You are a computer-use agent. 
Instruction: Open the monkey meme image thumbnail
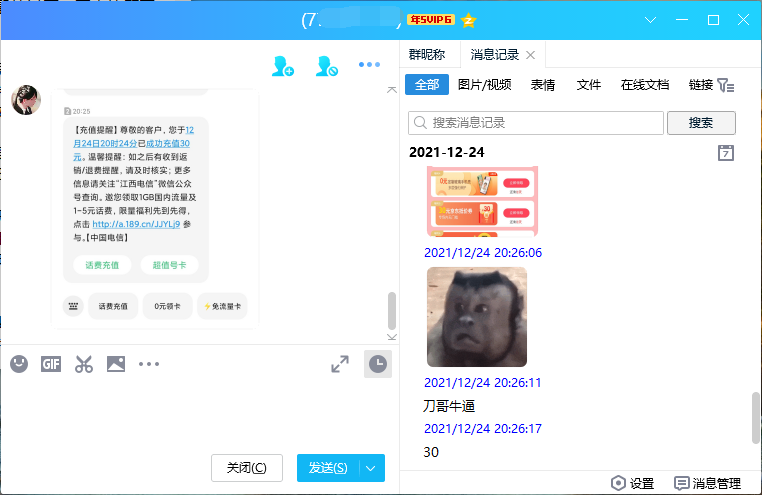click(477, 317)
